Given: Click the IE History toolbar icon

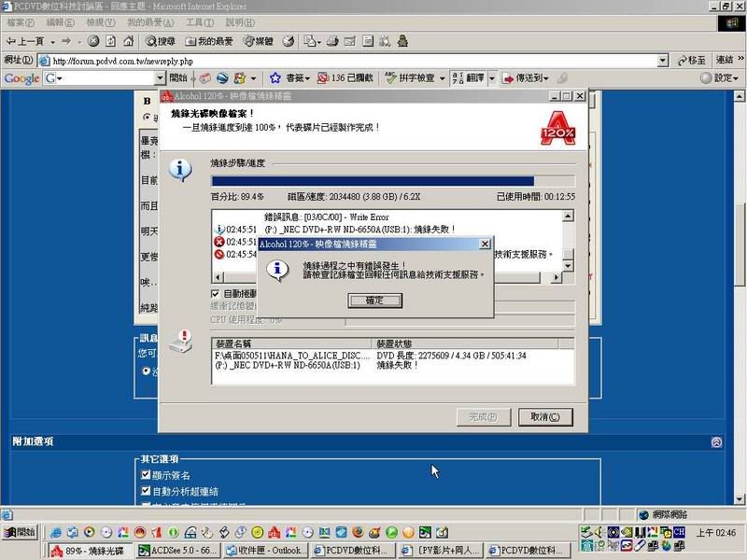Looking at the screenshot, I should pos(289,41).
